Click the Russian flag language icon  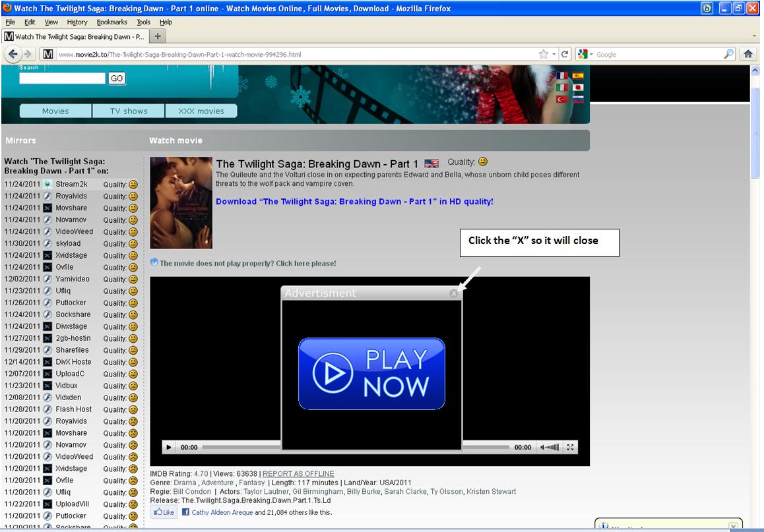click(x=579, y=100)
